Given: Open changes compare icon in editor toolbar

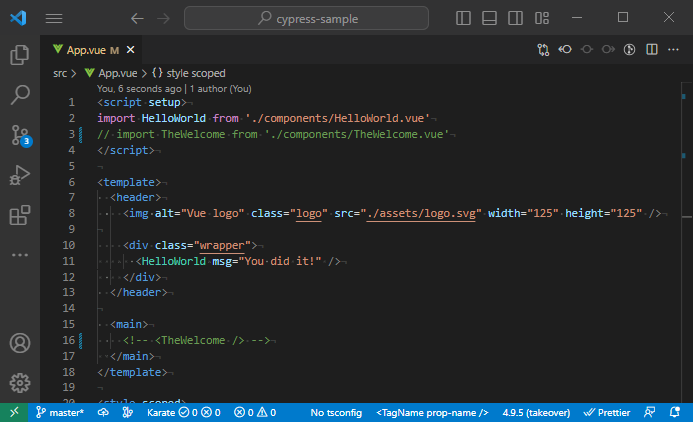Looking at the screenshot, I should click(x=543, y=49).
